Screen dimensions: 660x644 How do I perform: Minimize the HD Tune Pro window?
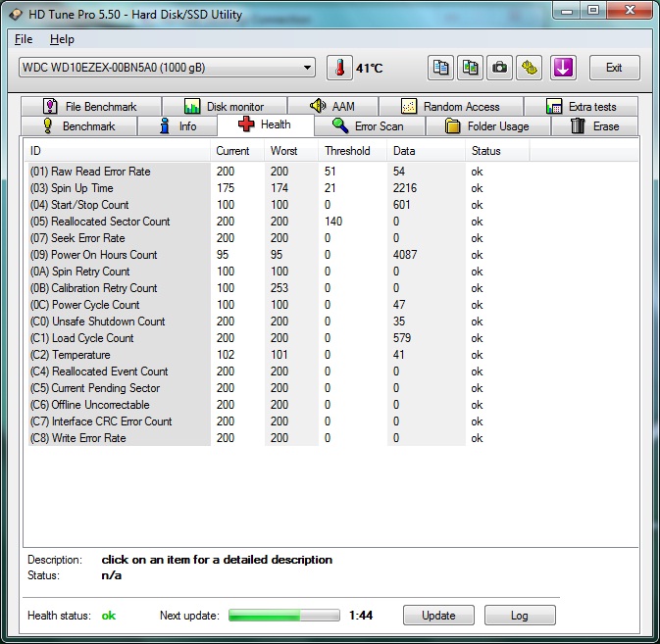click(x=567, y=11)
